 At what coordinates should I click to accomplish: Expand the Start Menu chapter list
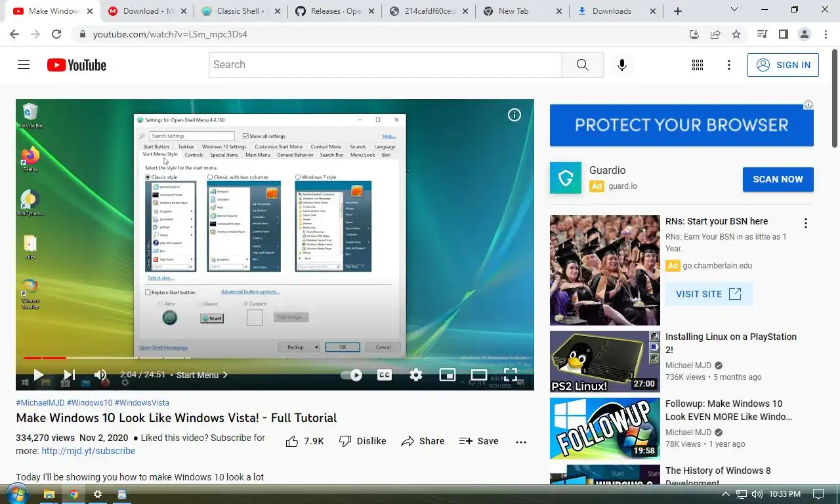point(202,375)
